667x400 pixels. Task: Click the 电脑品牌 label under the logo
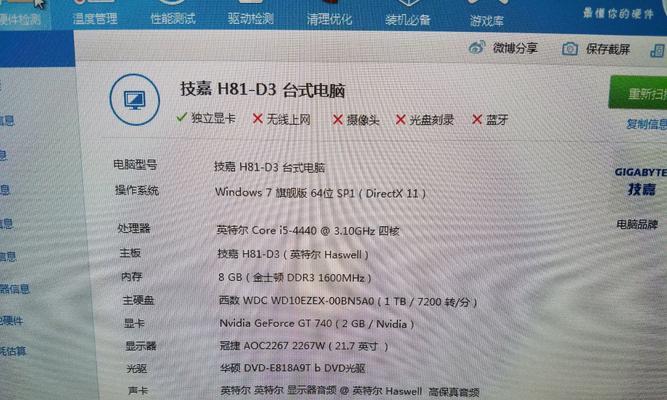[x=637, y=224]
